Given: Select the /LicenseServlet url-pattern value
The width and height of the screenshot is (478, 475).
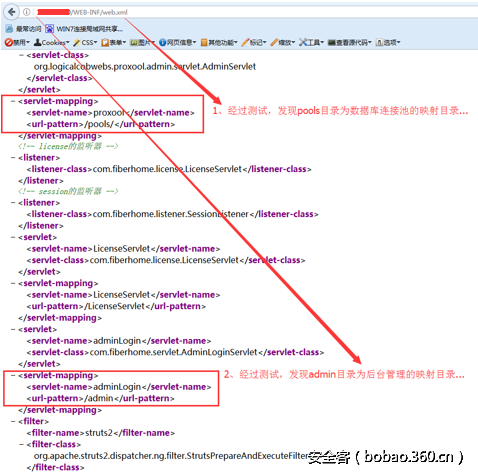Looking at the screenshot, I should (x=115, y=306).
